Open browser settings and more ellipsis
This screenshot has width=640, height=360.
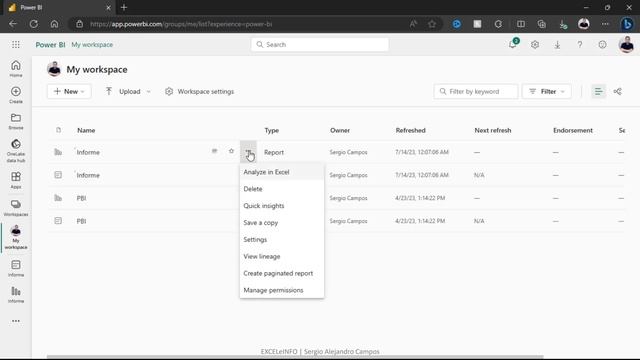coord(605,24)
